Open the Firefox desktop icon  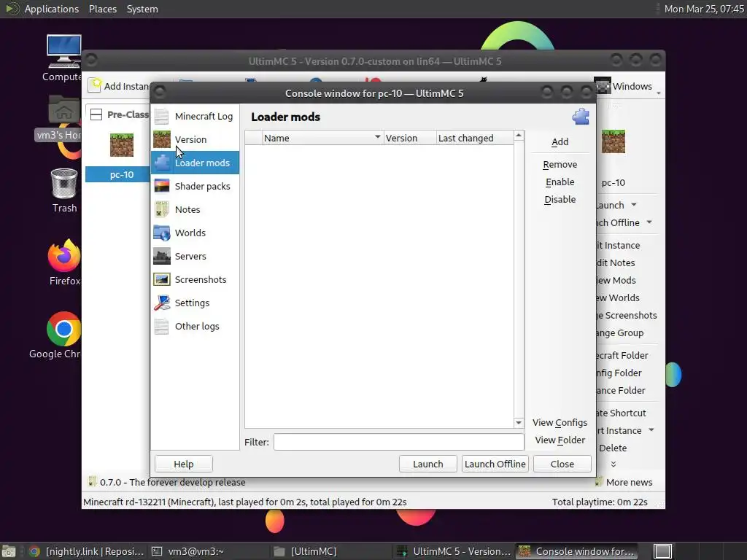[64, 262]
